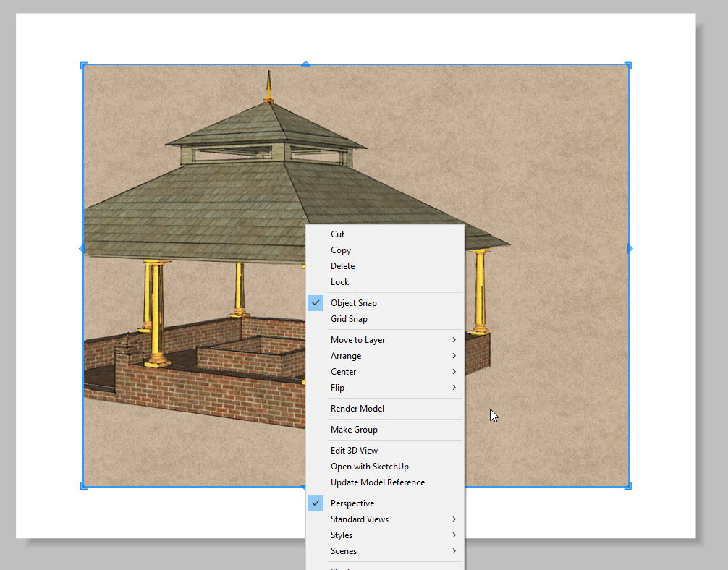Enable the Grid Snap option
This screenshot has width=728, height=570.
pyautogui.click(x=349, y=319)
